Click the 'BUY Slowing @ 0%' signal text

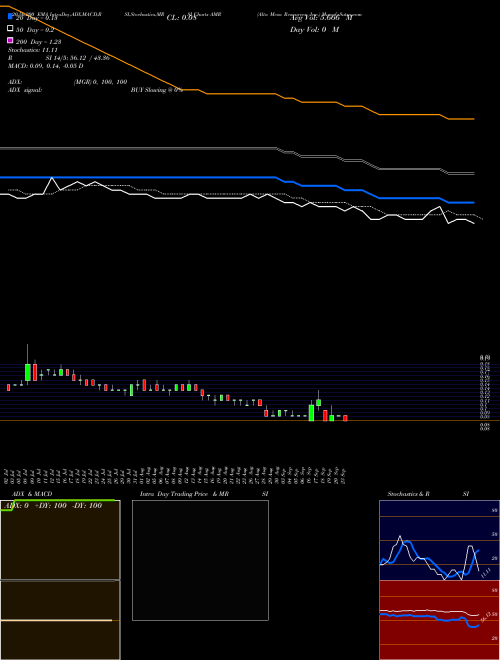click(157, 90)
